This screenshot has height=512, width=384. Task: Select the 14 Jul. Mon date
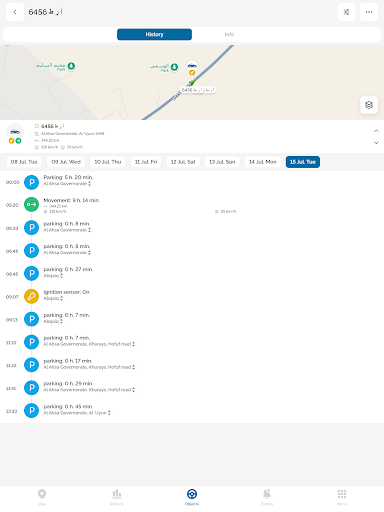point(263,162)
